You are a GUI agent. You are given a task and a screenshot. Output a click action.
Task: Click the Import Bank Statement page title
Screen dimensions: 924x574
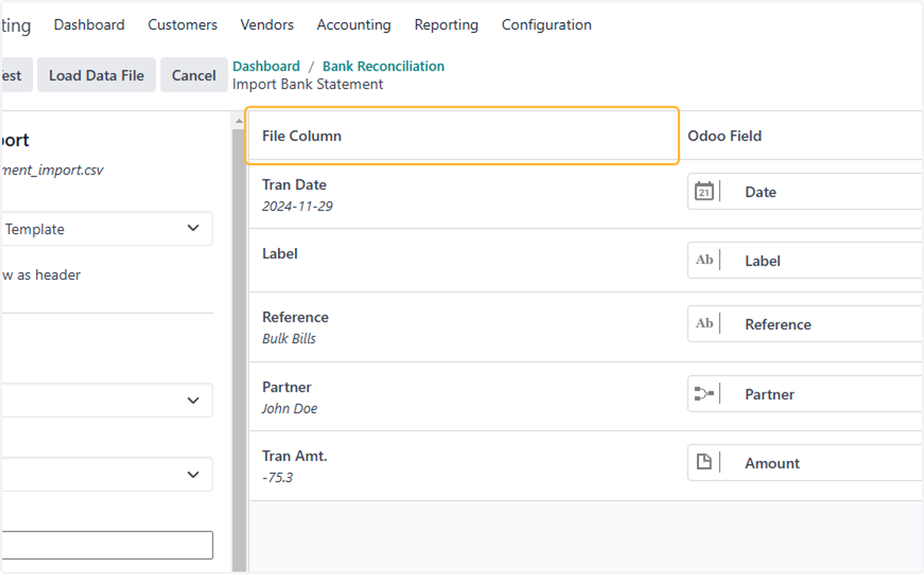[x=308, y=84]
